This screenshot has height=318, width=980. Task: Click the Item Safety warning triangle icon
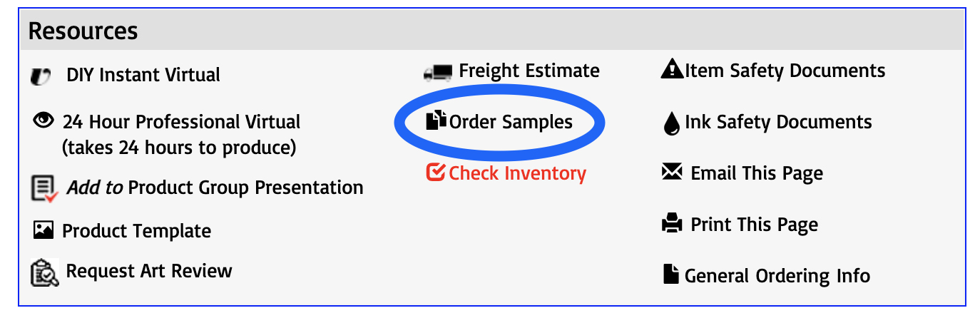672,70
